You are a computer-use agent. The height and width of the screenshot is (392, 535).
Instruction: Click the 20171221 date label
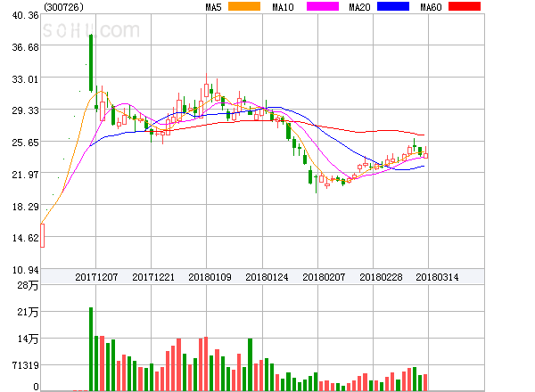153,277
